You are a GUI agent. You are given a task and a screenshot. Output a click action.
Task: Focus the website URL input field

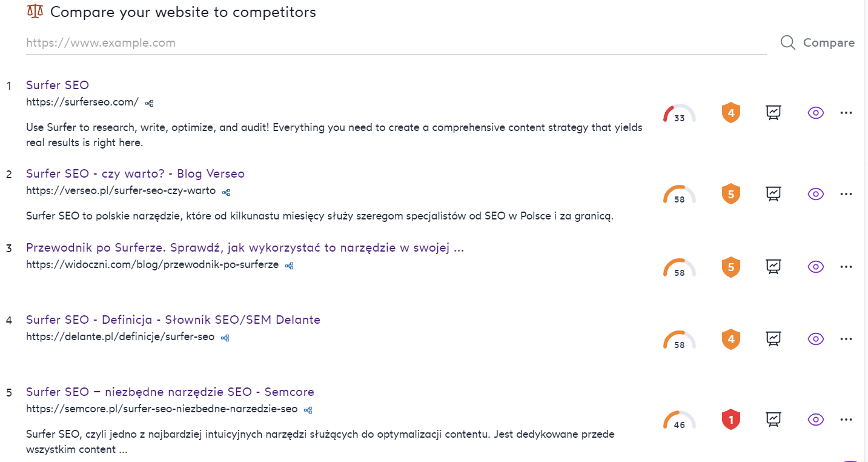[396, 43]
